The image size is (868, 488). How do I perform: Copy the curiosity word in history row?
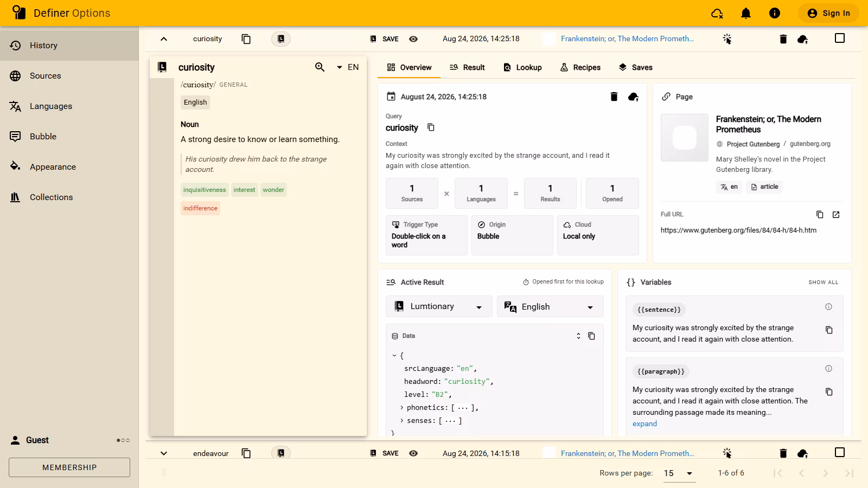pos(246,39)
